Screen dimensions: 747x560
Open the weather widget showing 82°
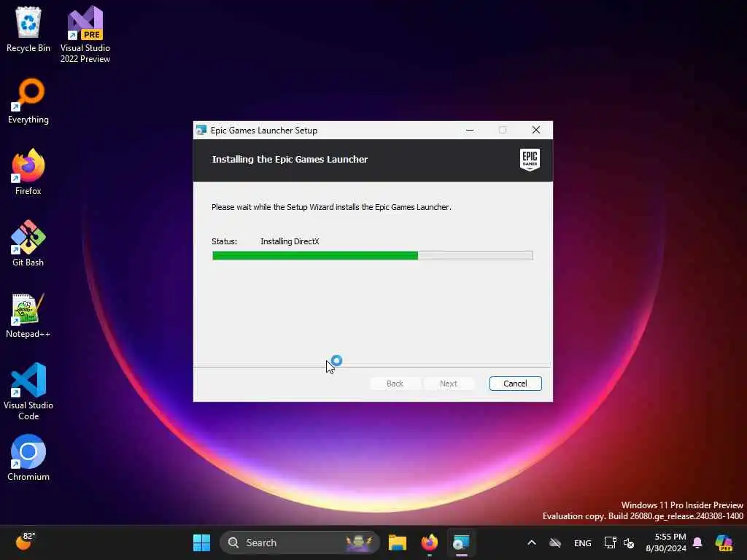point(25,542)
